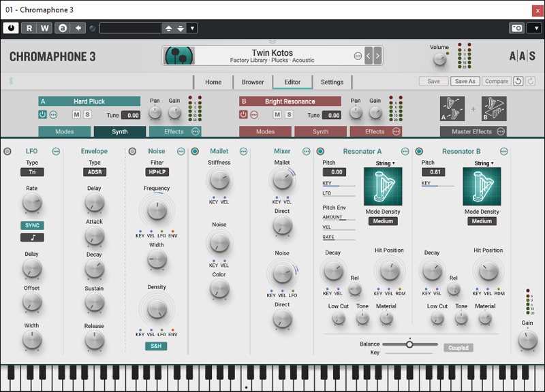Viewport: 545px width, 392px height.
Task: Enable the Mallet section on/off toggle
Action: (x=195, y=151)
